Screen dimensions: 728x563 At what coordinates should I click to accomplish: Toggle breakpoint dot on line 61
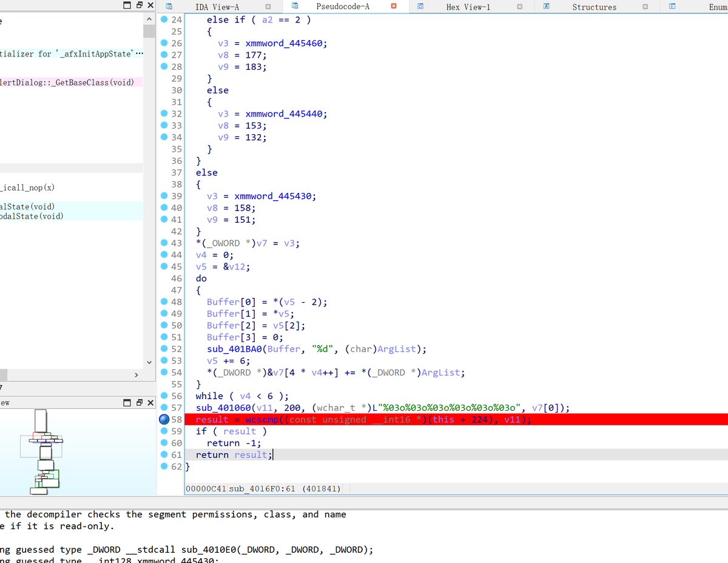point(164,454)
